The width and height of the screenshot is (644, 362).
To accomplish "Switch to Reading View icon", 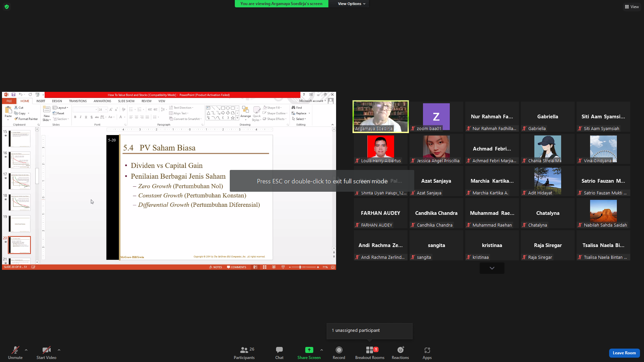I will click(274, 267).
